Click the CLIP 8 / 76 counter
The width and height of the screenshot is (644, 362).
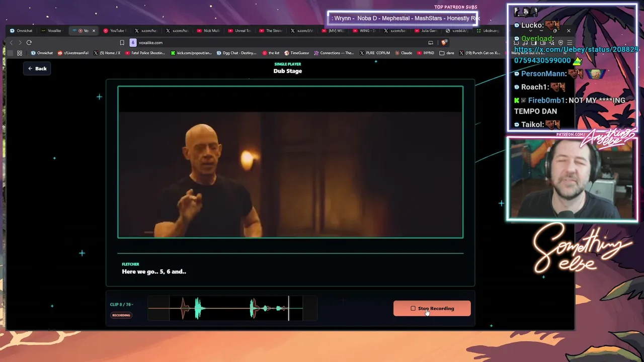pyautogui.click(x=122, y=304)
